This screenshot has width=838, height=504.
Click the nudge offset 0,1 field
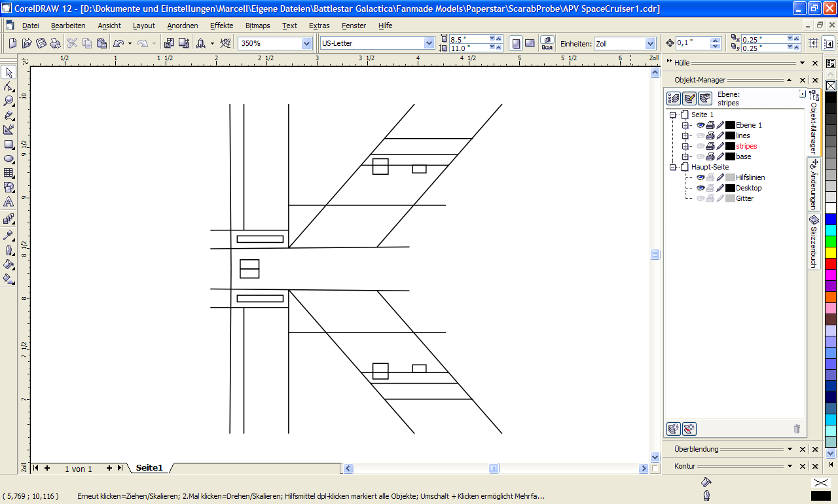(x=693, y=43)
